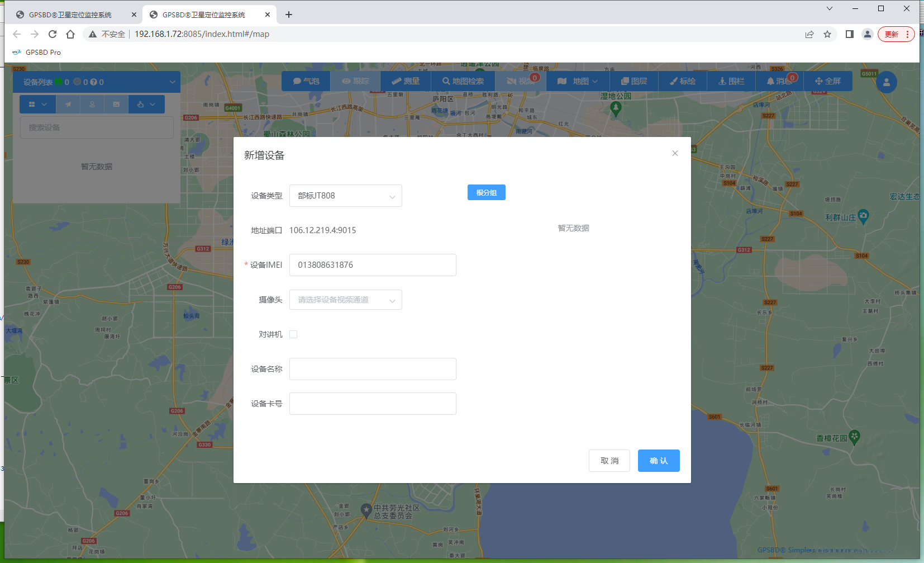Click the 香樟花园 map marker
This screenshot has width=924, height=563.
point(854,437)
